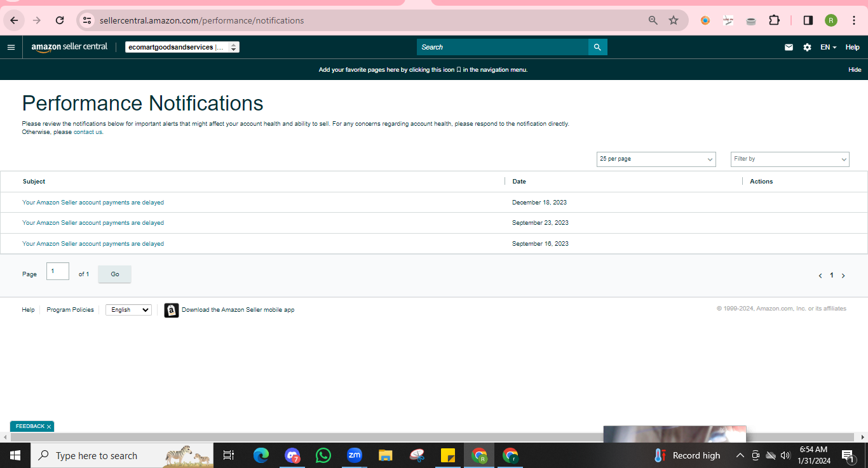View site information icon in address bar
868x468 pixels.
coord(88,20)
